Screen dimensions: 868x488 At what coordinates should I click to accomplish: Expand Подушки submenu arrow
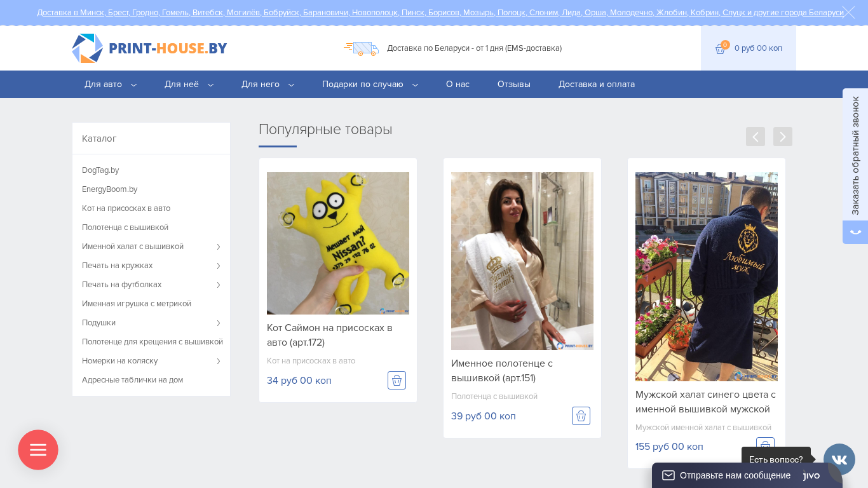point(219,323)
